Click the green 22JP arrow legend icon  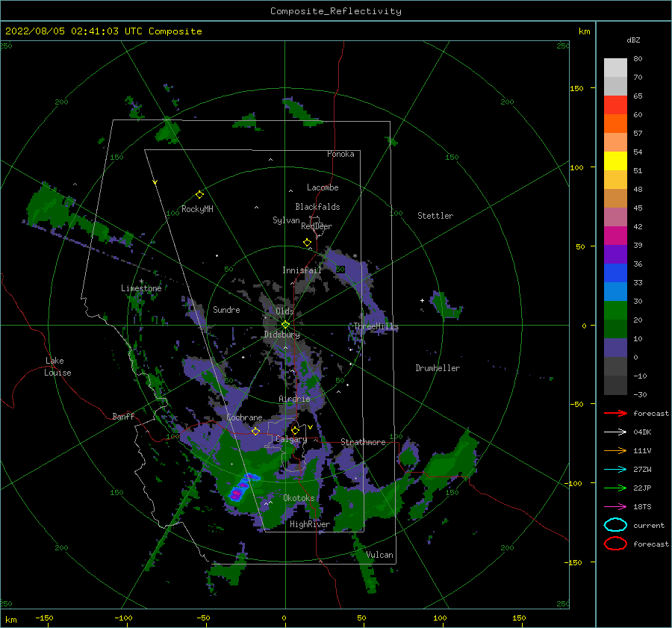pyautogui.click(x=615, y=488)
